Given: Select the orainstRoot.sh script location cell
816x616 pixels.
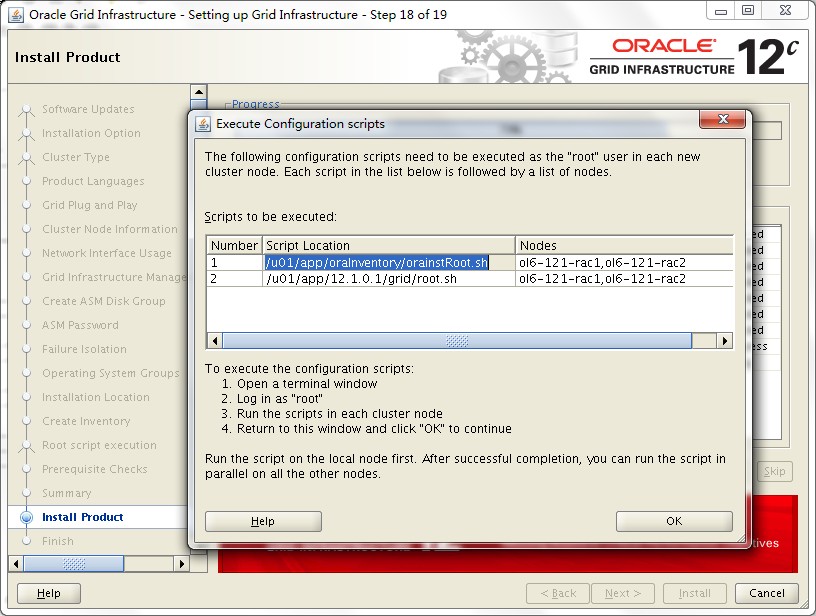Looking at the screenshot, I should pyautogui.click(x=389, y=263).
